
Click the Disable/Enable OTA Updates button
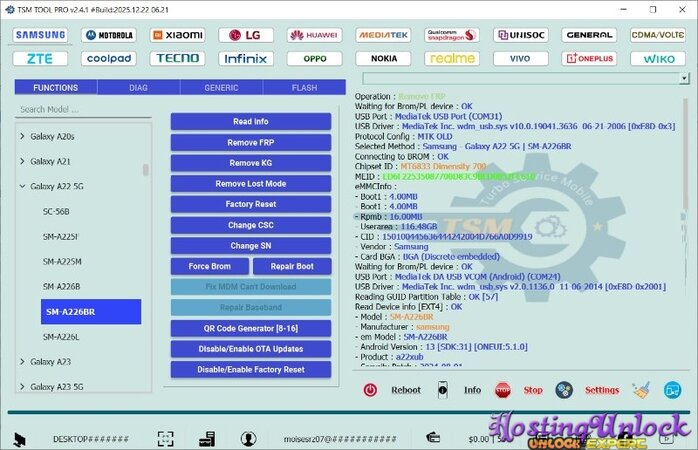[x=250, y=348]
